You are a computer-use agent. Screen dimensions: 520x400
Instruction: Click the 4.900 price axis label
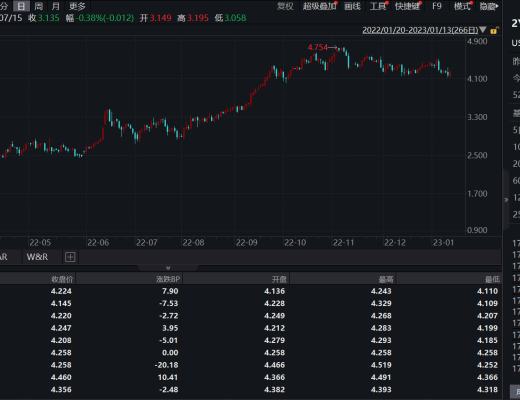pyautogui.click(x=477, y=41)
